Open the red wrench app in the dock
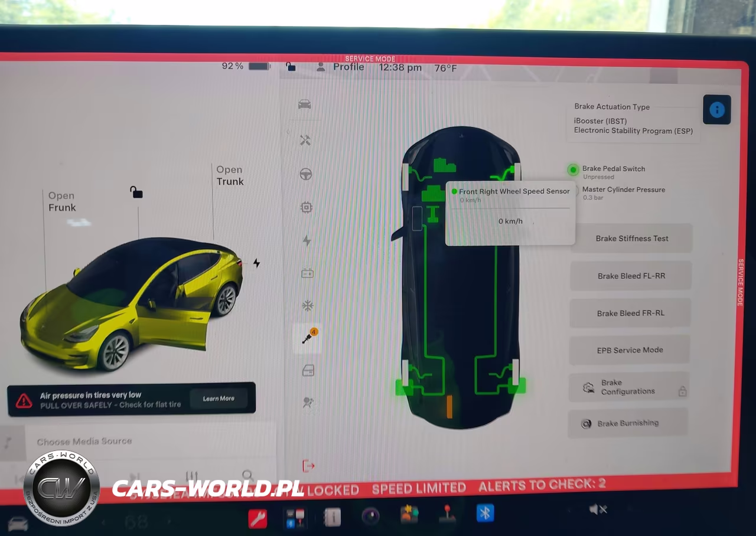This screenshot has height=536, width=756. point(258,518)
